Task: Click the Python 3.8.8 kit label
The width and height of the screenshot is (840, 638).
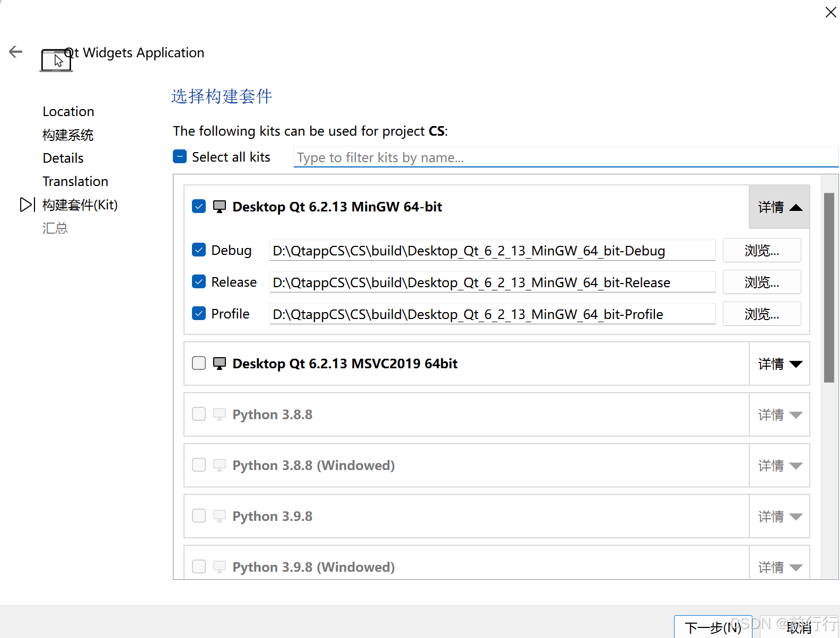Action: tap(273, 414)
